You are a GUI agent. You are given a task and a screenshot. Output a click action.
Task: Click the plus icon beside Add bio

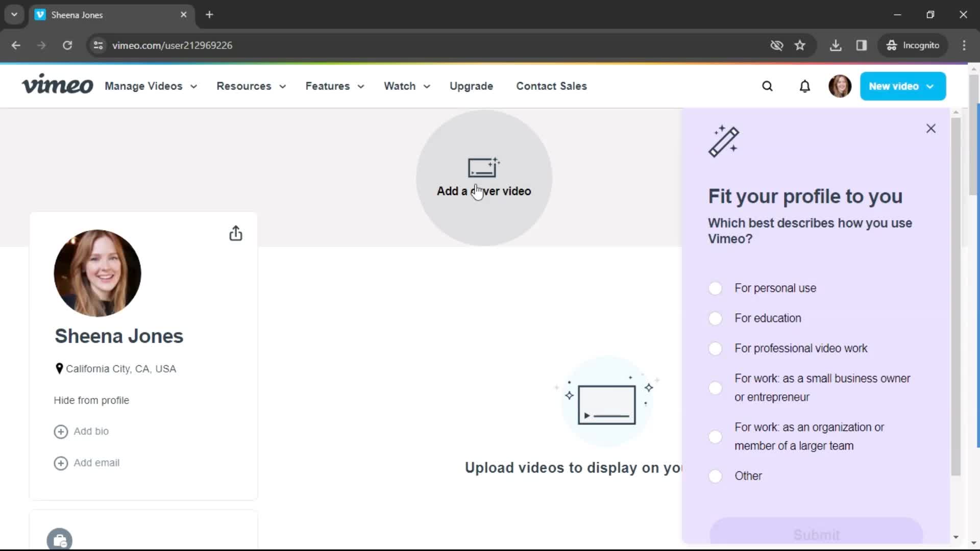61,432
